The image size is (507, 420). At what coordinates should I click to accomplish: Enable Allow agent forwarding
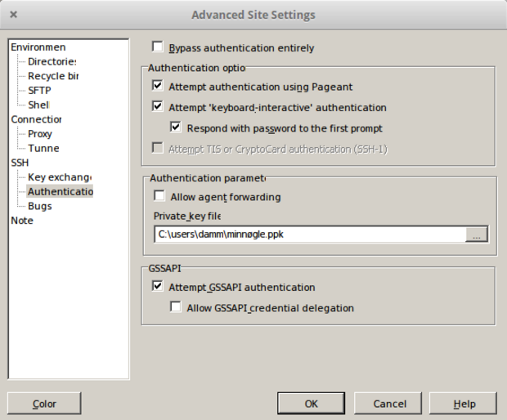[159, 196]
